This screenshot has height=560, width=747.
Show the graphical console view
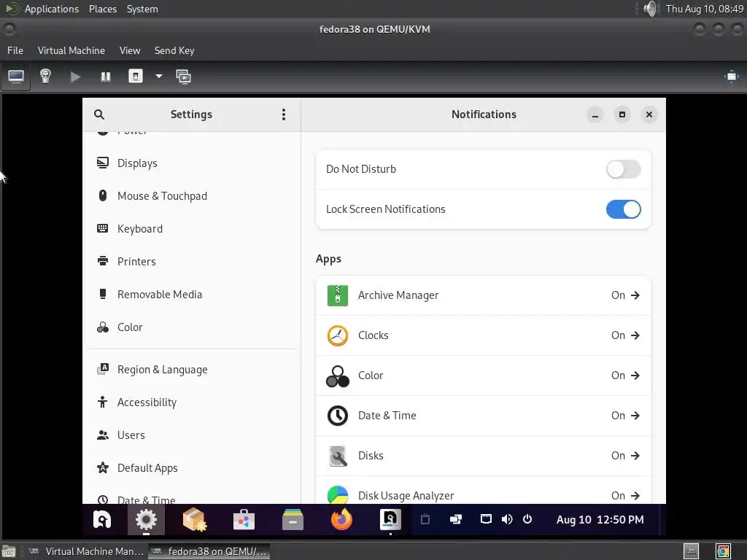point(16,76)
